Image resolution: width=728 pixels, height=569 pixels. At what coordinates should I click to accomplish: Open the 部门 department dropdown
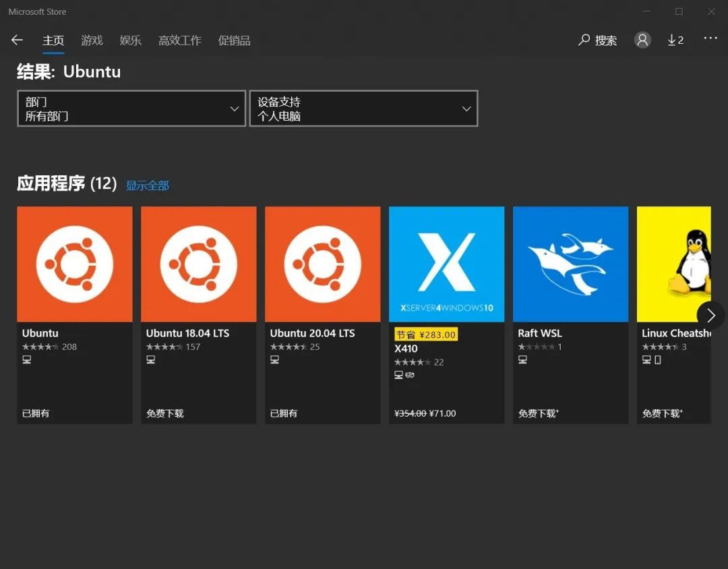[x=131, y=109]
